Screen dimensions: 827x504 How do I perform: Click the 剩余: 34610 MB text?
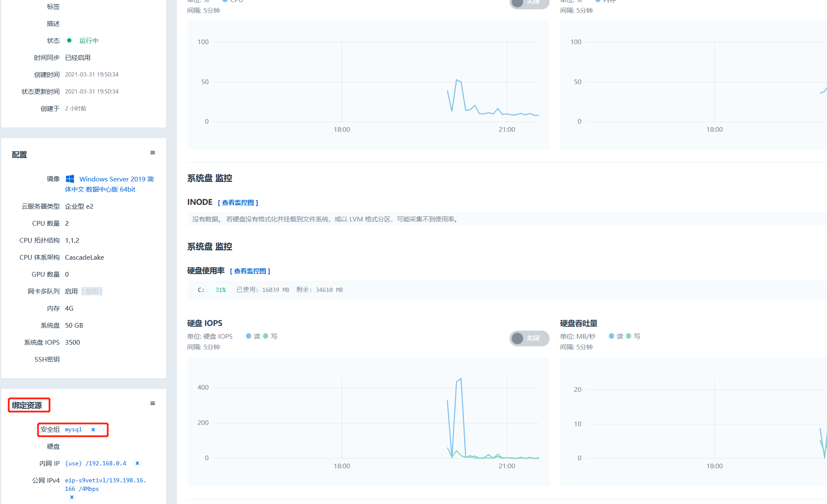click(x=320, y=290)
